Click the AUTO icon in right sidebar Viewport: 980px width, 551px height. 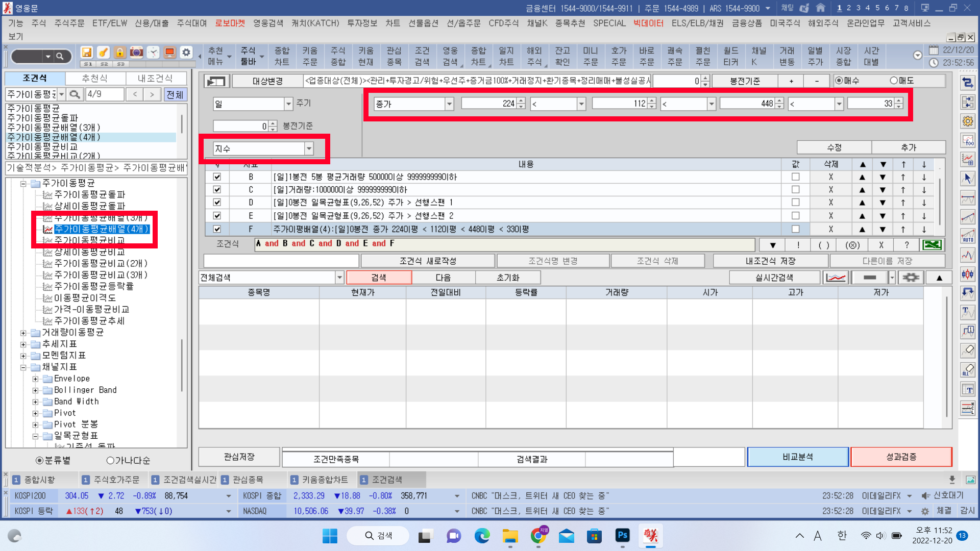[968, 236]
